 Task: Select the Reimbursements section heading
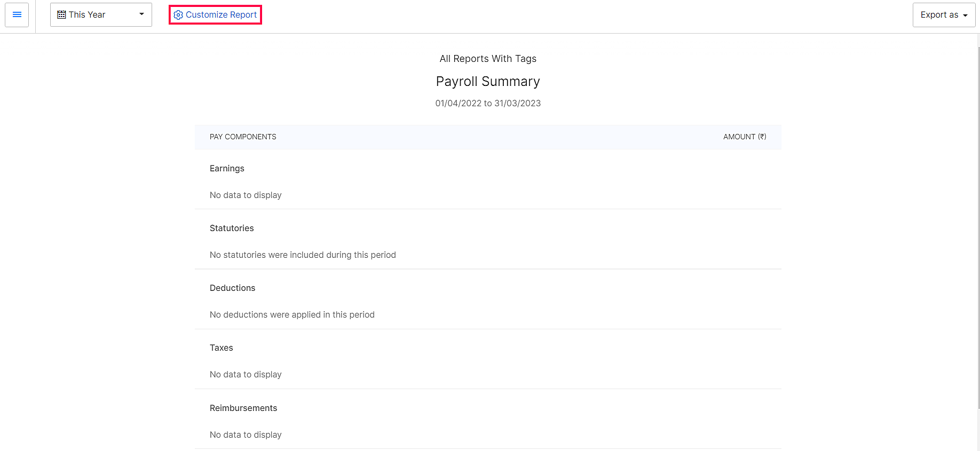243,408
